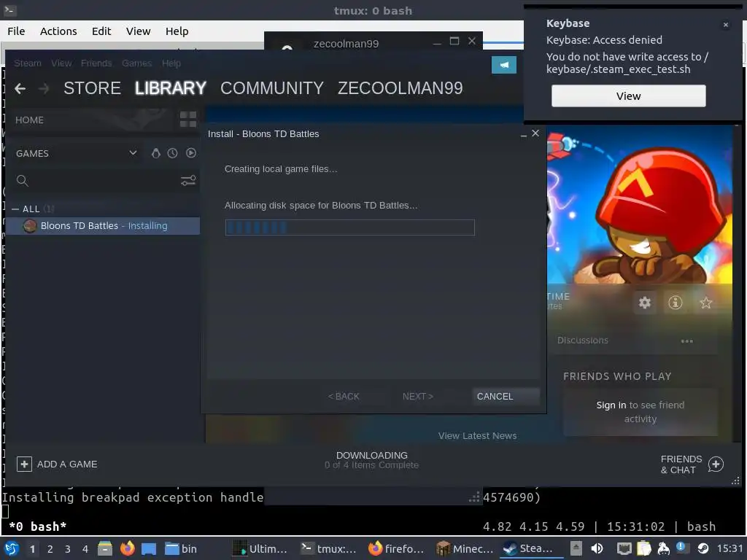Open the Games menu in Steam
The width and height of the screenshot is (747, 560).
pos(136,63)
